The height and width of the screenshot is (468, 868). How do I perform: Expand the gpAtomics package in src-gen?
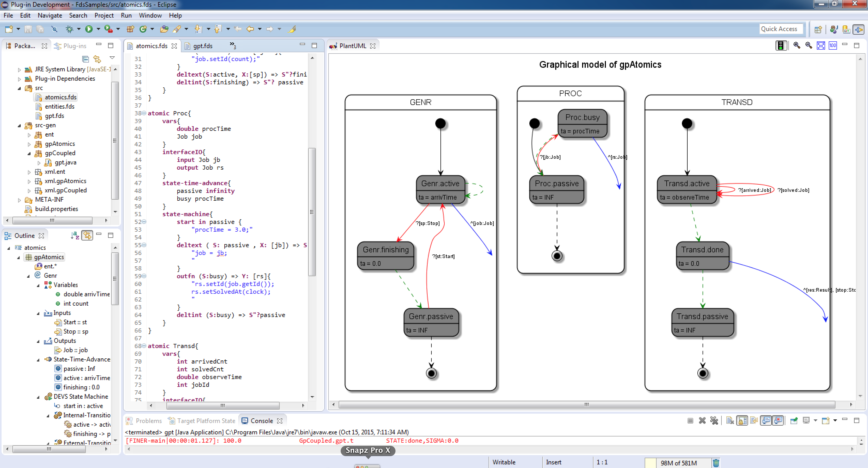coord(29,144)
